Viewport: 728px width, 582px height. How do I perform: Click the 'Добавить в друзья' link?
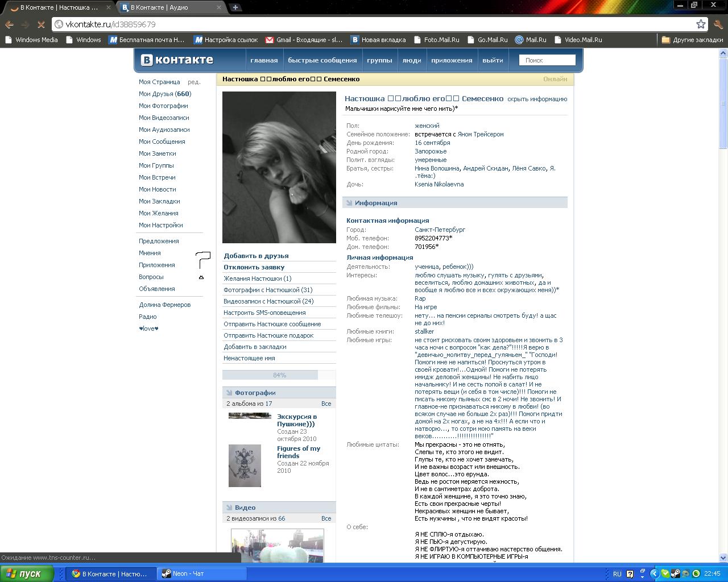point(256,256)
